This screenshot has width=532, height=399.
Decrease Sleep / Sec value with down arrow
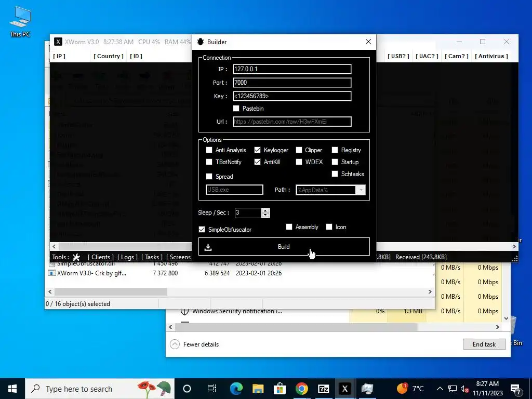click(x=265, y=215)
